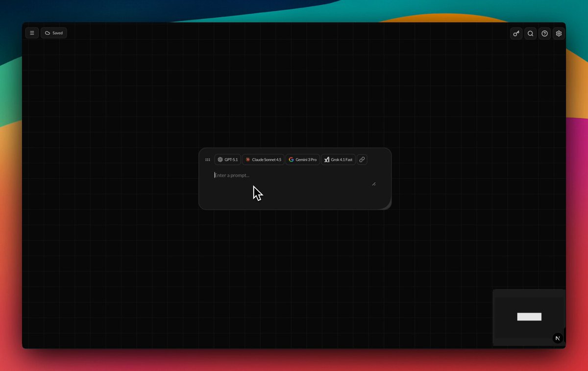588x371 pixels.
Task: Open the help question mark icon
Action: [x=544, y=33]
